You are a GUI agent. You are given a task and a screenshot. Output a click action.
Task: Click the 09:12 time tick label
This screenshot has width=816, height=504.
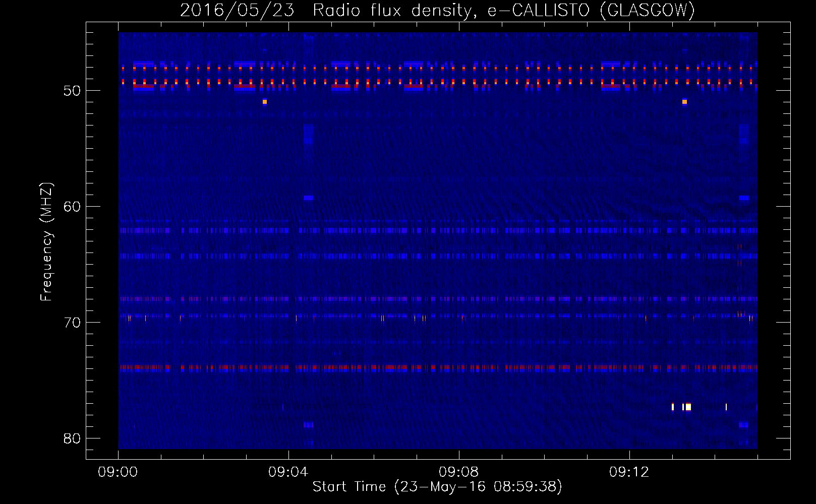coord(629,472)
